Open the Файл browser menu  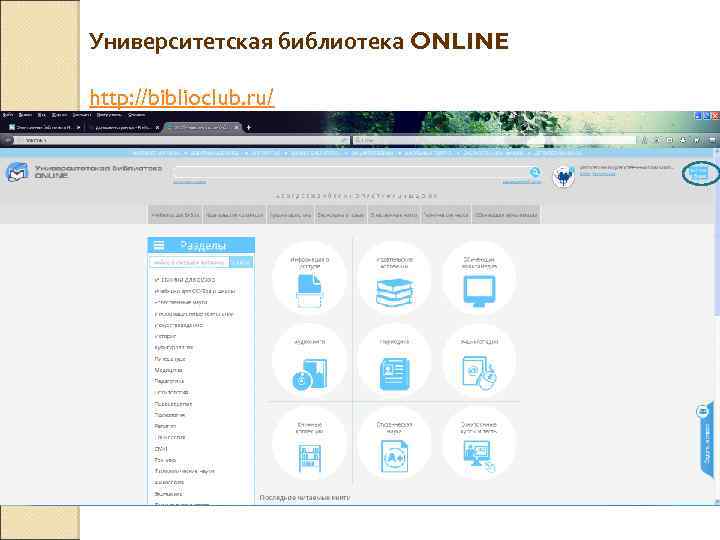coord(8,115)
